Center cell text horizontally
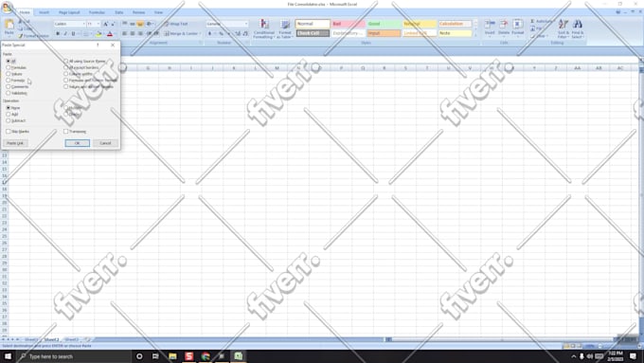The width and height of the screenshot is (644, 363). coord(133,34)
